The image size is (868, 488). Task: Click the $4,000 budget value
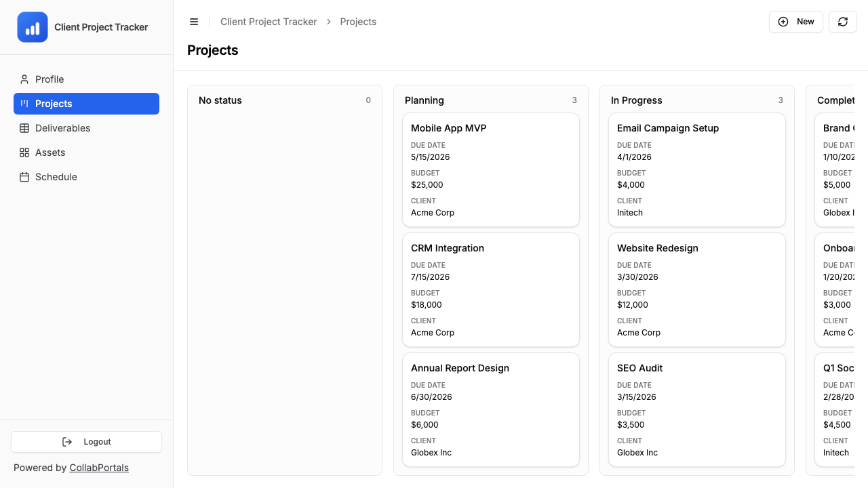(x=631, y=185)
